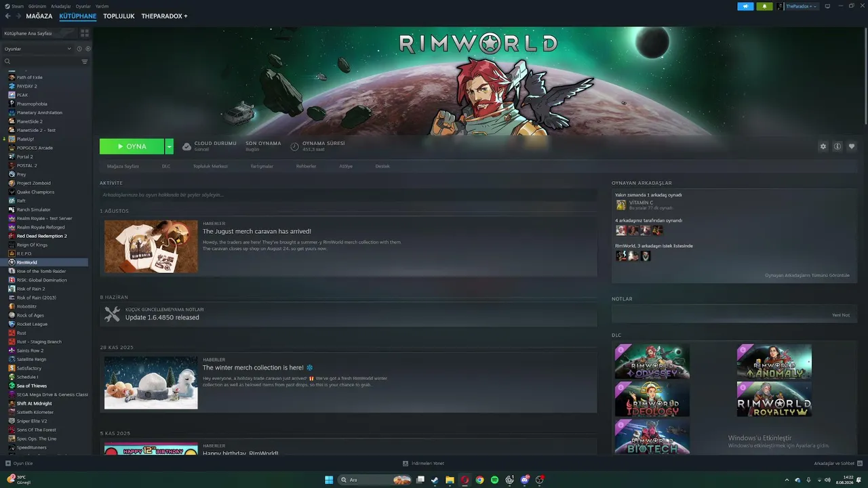Open the notifications bell button

[764, 6]
